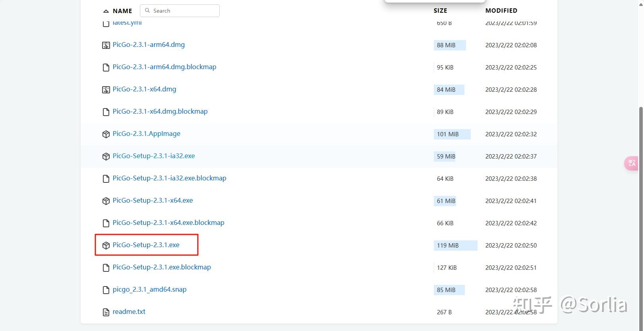This screenshot has width=644, height=331.
Task: Open PicGo-2.3.1-arm64.dmg.blockmap link
Action: pyautogui.click(x=164, y=67)
